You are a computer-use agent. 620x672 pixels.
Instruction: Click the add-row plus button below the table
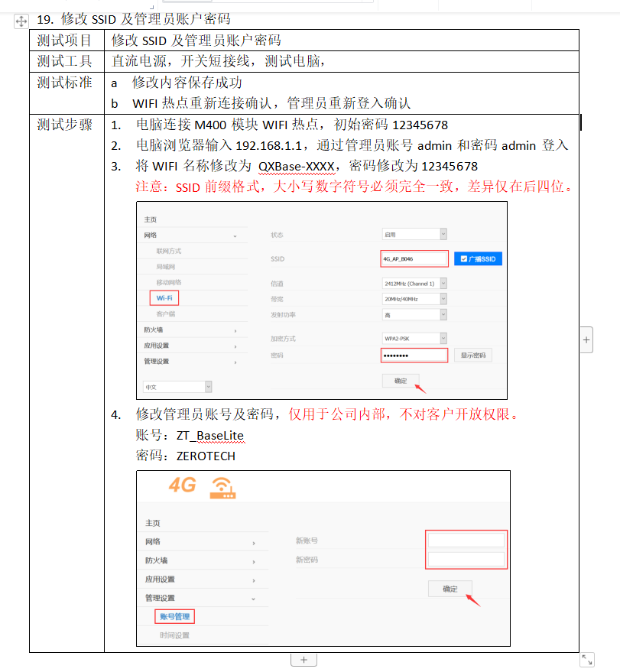click(x=304, y=660)
